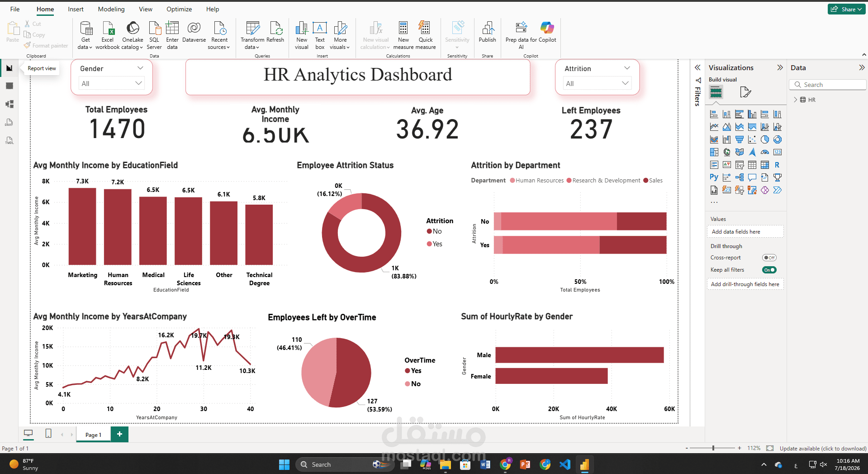Screen dimensions: 868x474
Task: Open the Copilot icon in ribbon
Action: [x=547, y=28]
